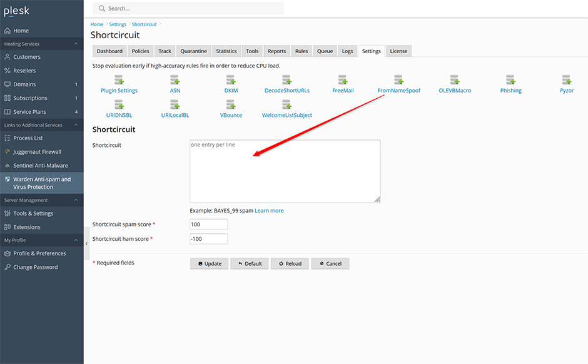Open Process List in sidebar

coord(42,138)
